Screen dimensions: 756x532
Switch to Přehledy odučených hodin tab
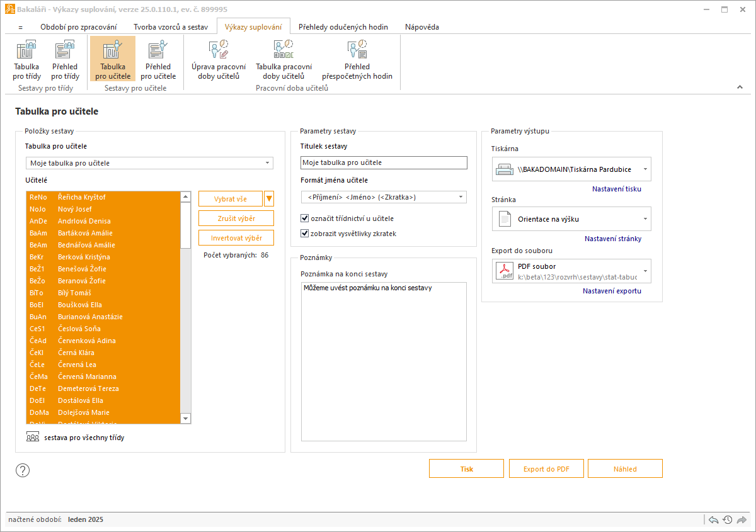click(x=343, y=27)
